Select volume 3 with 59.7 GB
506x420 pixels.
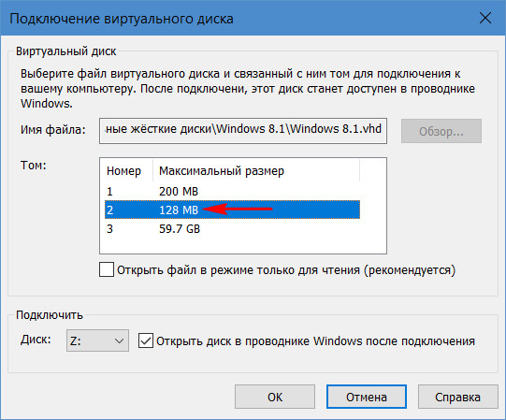(232, 228)
